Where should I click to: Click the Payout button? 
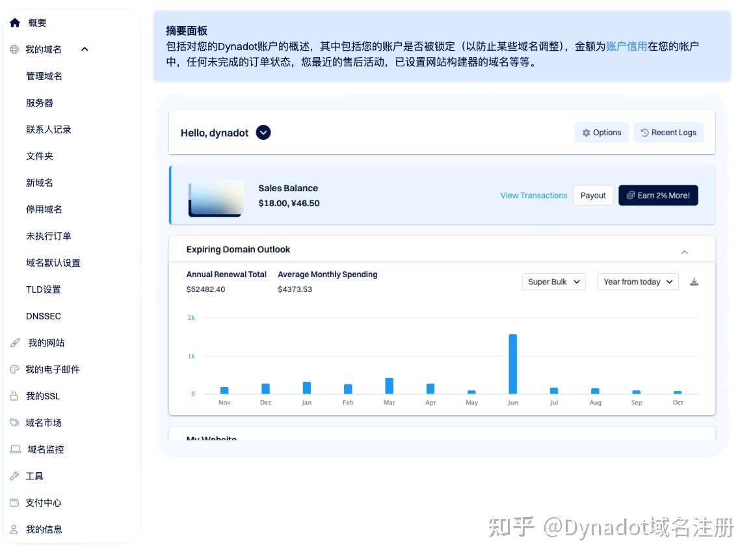pyautogui.click(x=593, y=196)
